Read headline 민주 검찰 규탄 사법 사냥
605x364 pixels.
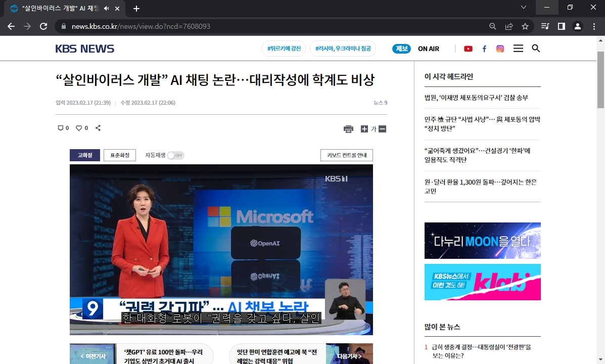pyautogui.click(x=482, y=124)
